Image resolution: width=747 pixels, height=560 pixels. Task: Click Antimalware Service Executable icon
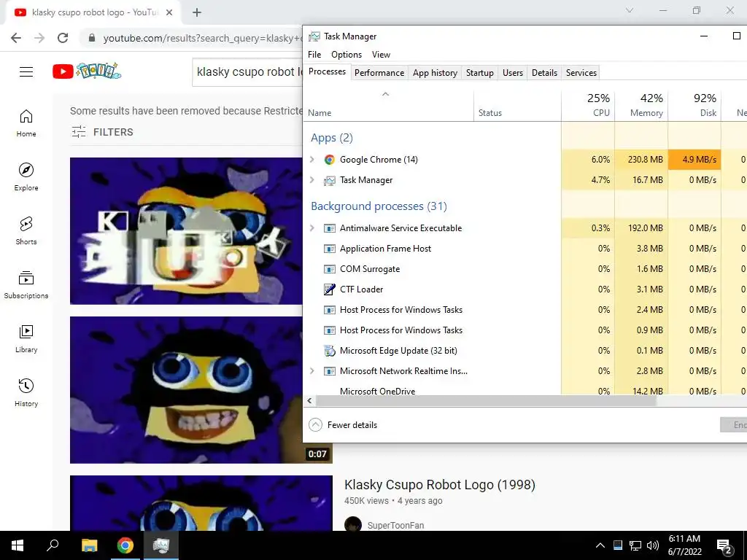[329, 228]
